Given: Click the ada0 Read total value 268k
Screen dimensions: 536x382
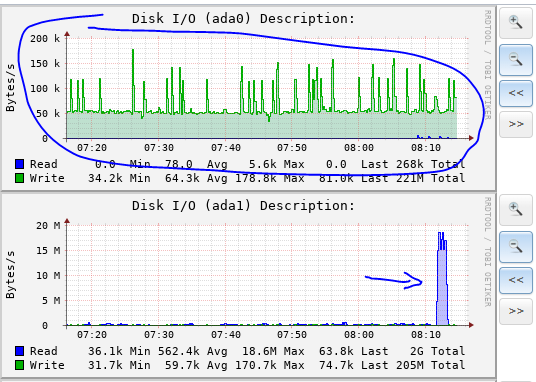Looking at the screenshot, I should 410,164.
